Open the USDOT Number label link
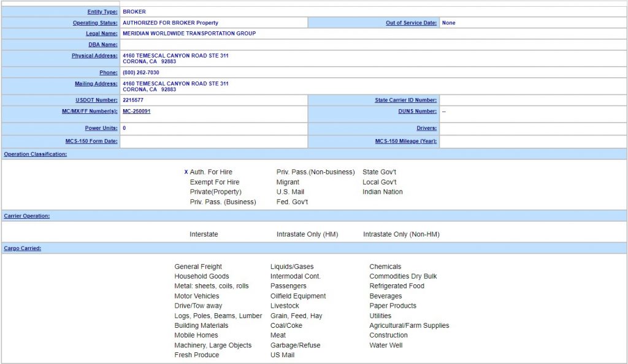 96,100
